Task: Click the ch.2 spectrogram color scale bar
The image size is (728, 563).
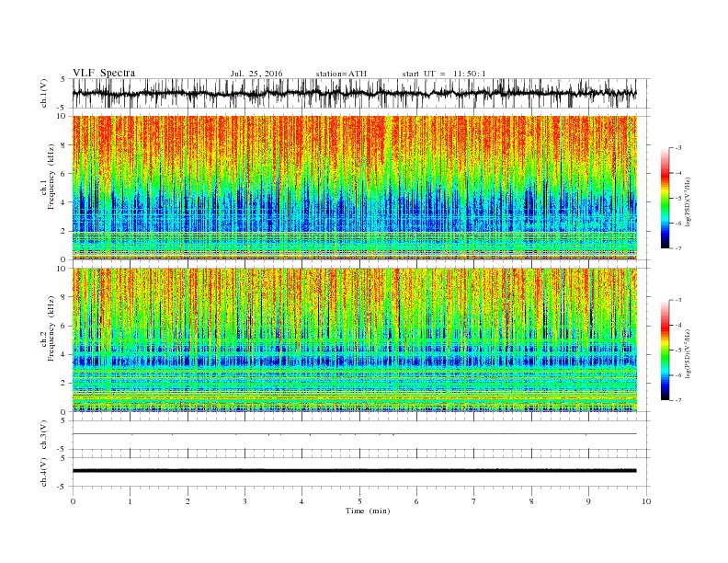Action: click(665, 350)
